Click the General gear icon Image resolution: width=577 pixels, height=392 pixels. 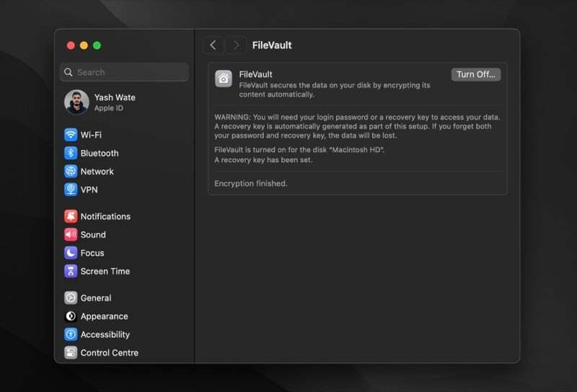pos(71,298)
